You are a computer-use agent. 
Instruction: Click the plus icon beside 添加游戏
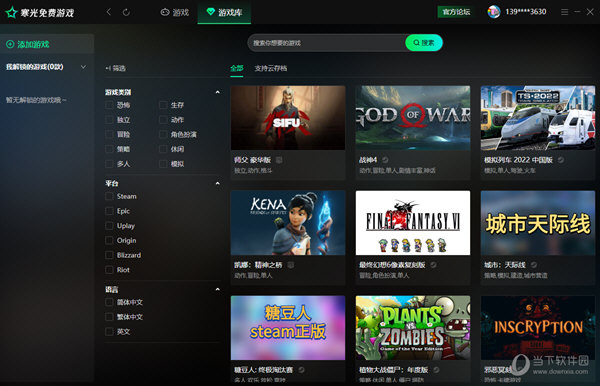pyautogui.click(x=10, y=44)
